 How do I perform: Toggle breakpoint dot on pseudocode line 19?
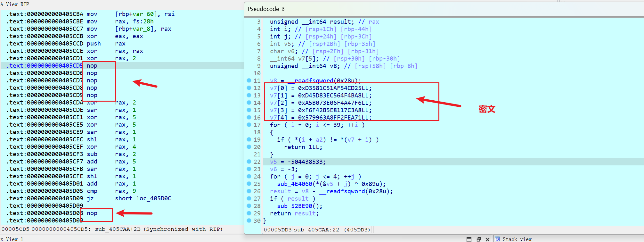(249, 139)
